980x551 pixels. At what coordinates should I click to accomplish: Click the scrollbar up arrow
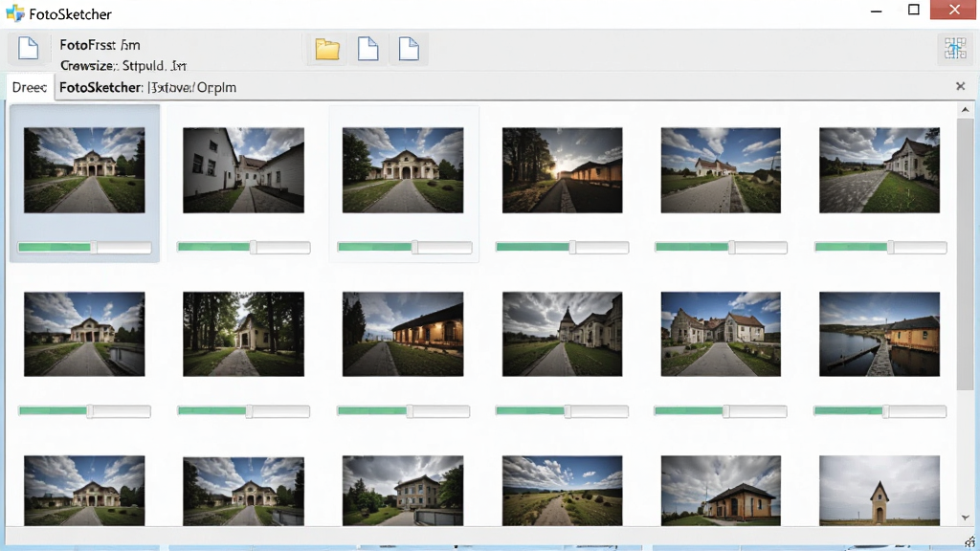965,110
